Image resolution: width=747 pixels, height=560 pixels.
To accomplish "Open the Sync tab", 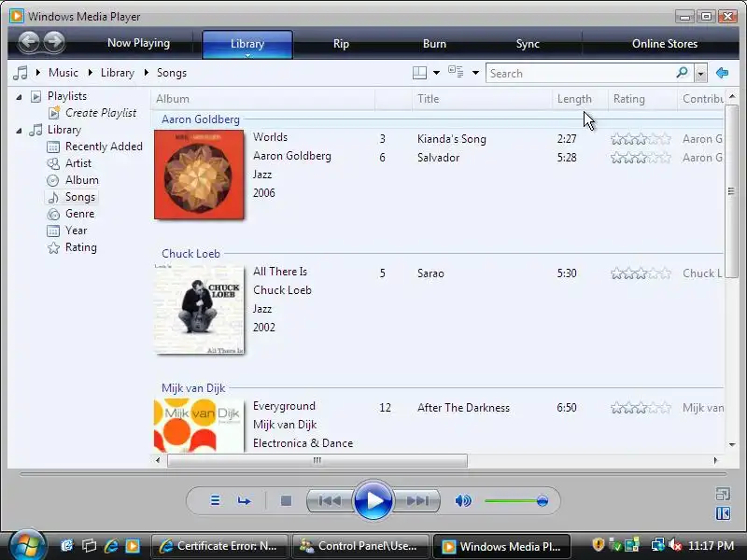I will tap(528, 43).
